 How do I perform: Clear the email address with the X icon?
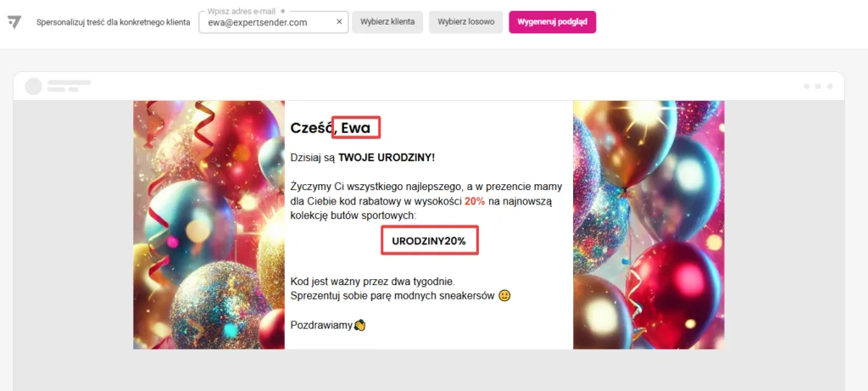[339, 22]
